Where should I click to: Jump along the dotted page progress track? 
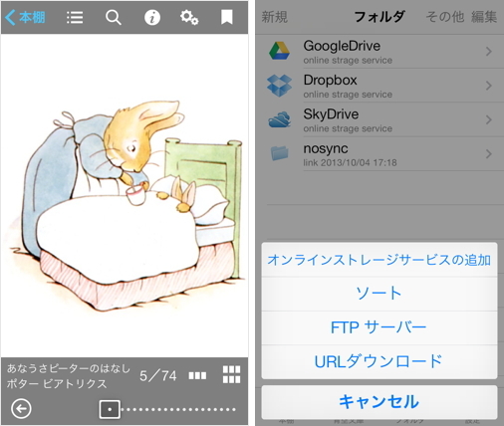[x=178, y=410]
